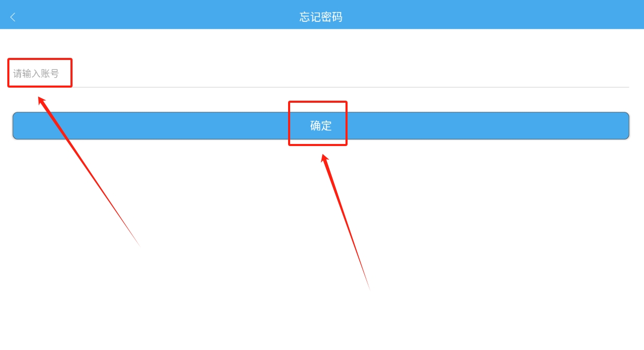
Task: Select the 忘记密码 page title
Action: 321,17
